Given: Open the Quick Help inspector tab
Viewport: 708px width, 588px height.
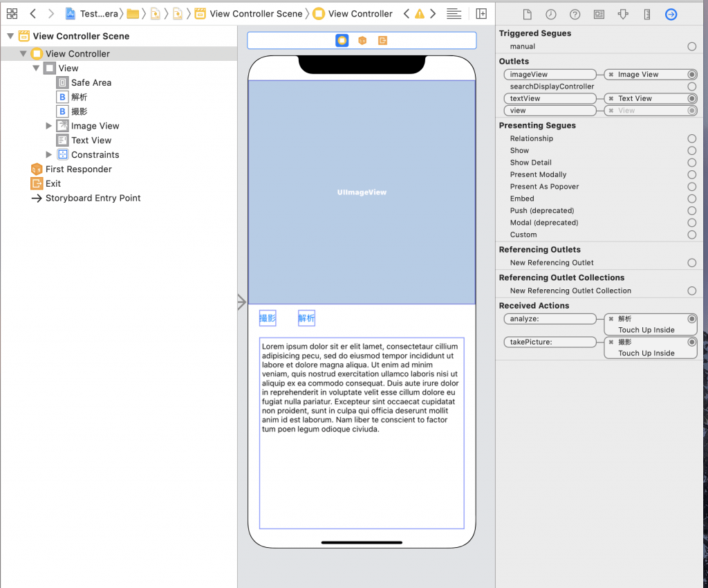Looking at the screenshot, I should [x=575, y=15].
